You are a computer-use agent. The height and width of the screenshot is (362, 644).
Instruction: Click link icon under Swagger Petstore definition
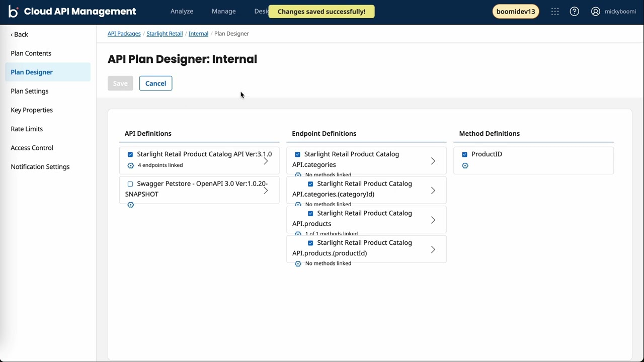131,205
